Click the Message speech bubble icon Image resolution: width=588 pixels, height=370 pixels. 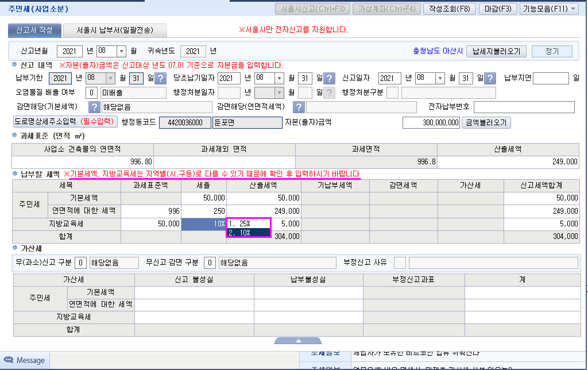click(8, 360)
